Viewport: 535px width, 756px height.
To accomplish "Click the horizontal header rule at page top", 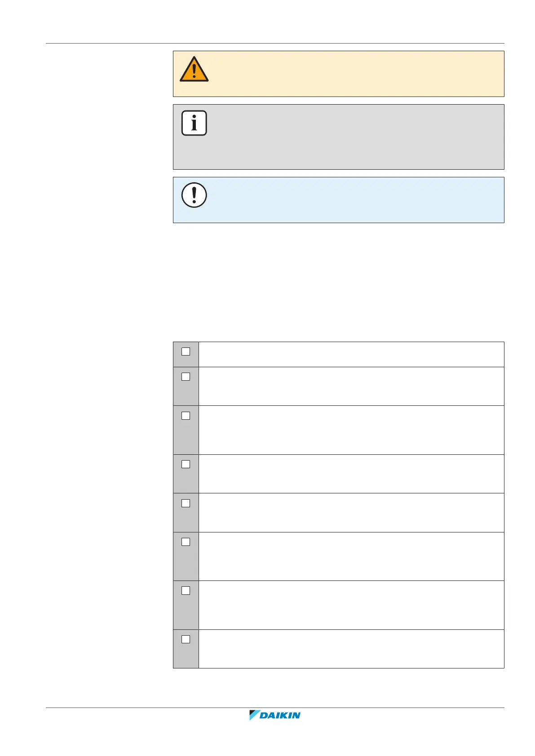I will [275, 44].
